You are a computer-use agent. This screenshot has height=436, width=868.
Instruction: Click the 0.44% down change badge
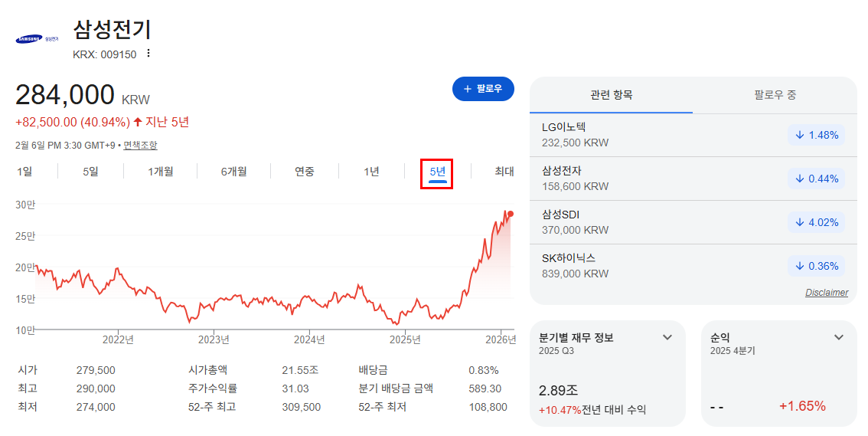click(x=817, y=179)
